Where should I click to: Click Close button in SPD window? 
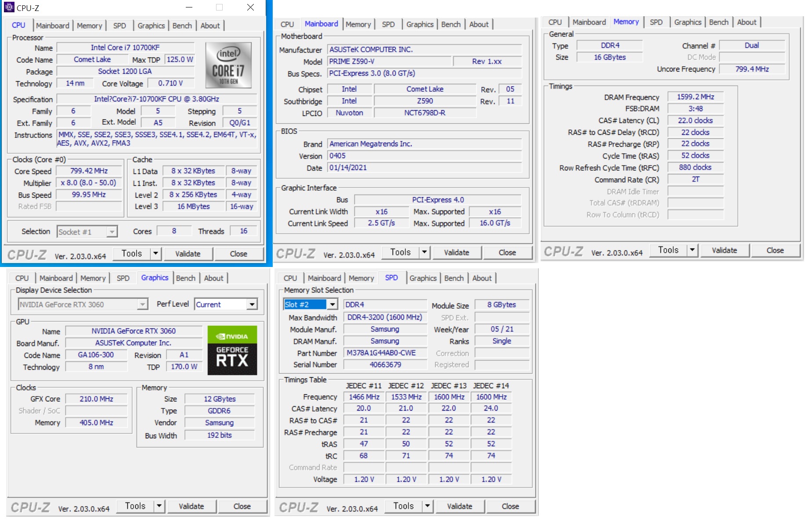(x=510, y=506)
